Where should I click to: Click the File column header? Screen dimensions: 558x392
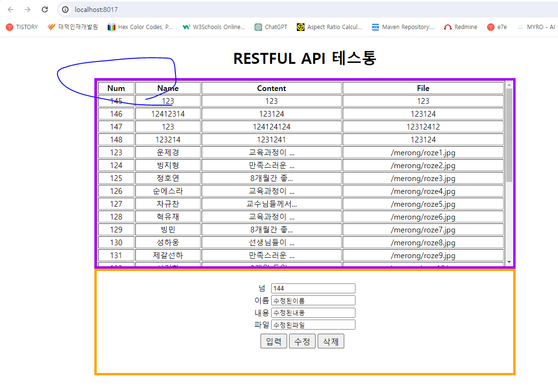423,88
